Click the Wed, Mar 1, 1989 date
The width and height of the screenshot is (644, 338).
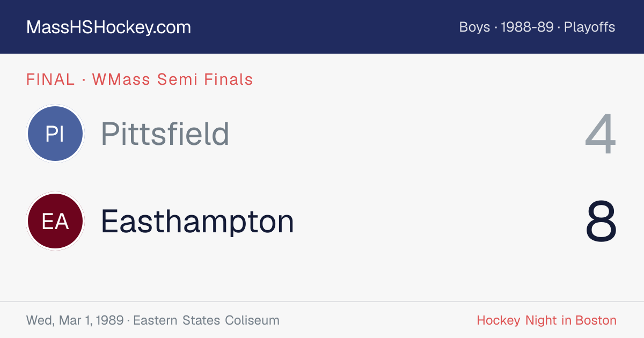(75, 320)
